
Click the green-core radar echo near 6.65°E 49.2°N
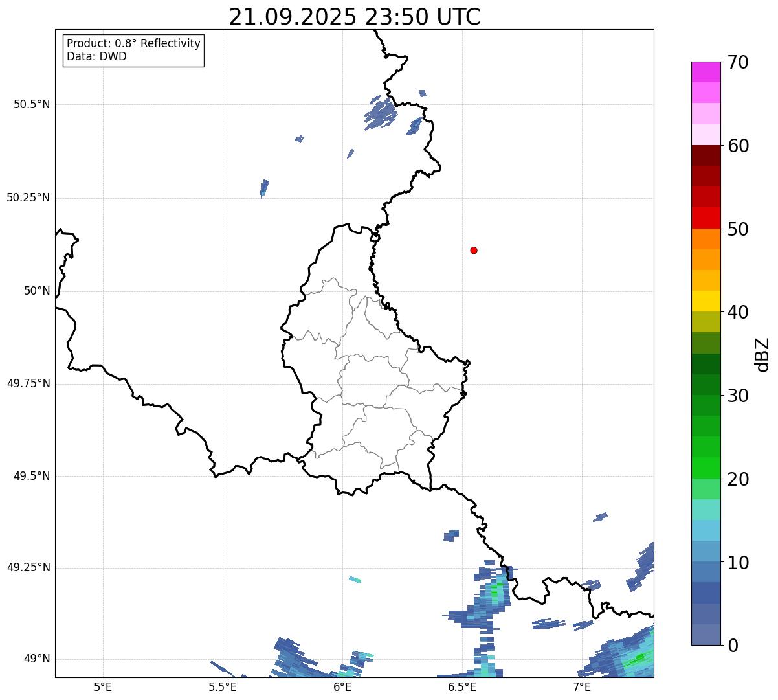tap(495, 592)
